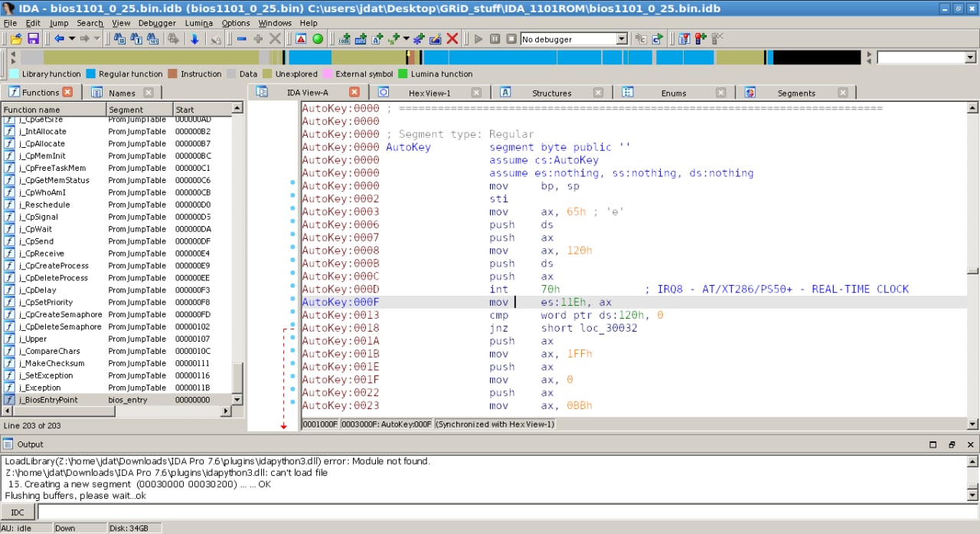Click the Save database floppy icon
Image resolution: width=980 pixels, height=534 pixels.
[x=33, y=39]
